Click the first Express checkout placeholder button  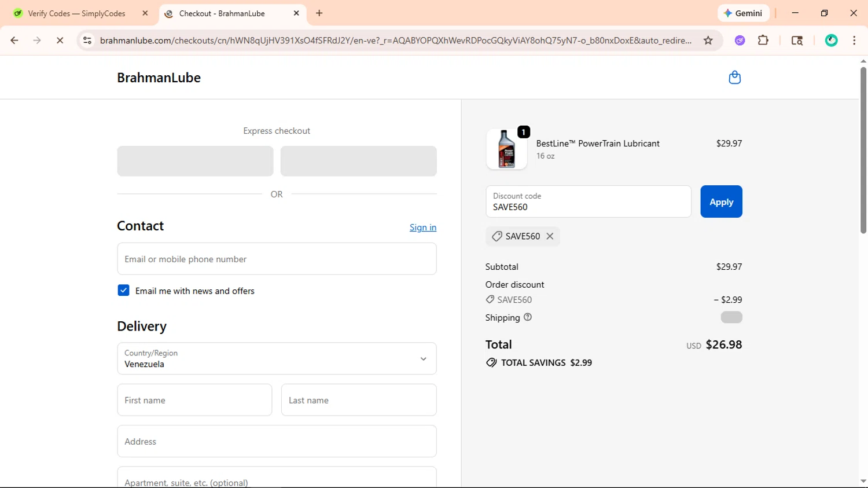(x=195, y=161)
